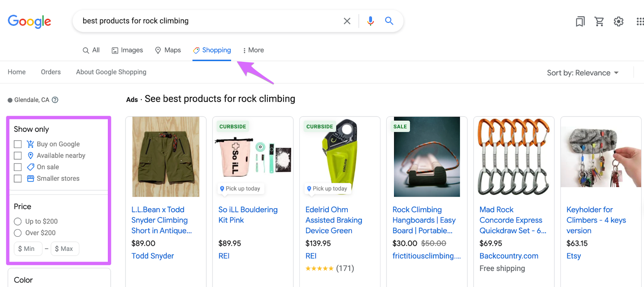644x287 pixels.
Task: Click Pick up today on Edelrid Ohm
Action: pyautogui.click(x=327, y=189)
